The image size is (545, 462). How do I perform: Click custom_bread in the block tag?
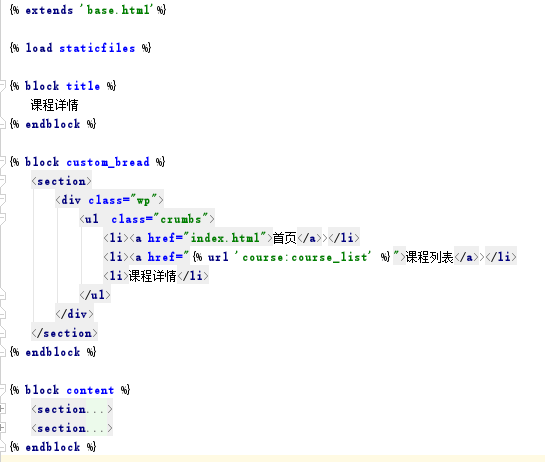[108, 162]
